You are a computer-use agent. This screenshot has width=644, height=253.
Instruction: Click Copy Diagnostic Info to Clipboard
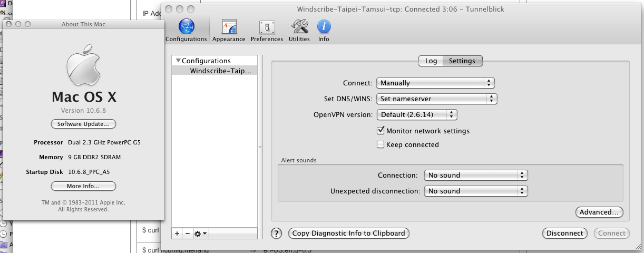coord(348,233)
